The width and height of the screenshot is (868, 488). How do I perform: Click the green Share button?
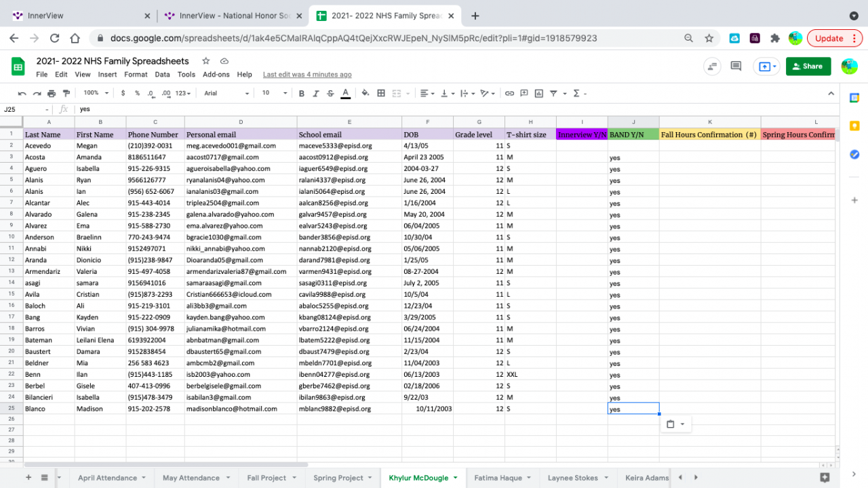tap(808, 66)
